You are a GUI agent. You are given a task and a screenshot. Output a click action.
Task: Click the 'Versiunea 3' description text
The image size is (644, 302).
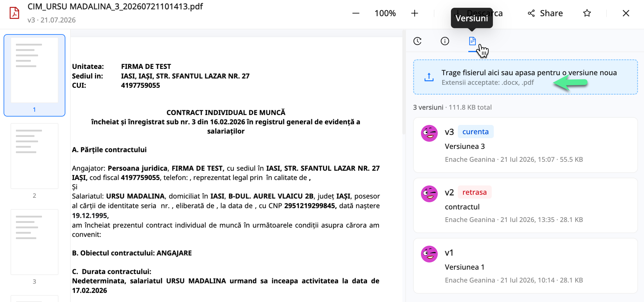pos(465,147)
